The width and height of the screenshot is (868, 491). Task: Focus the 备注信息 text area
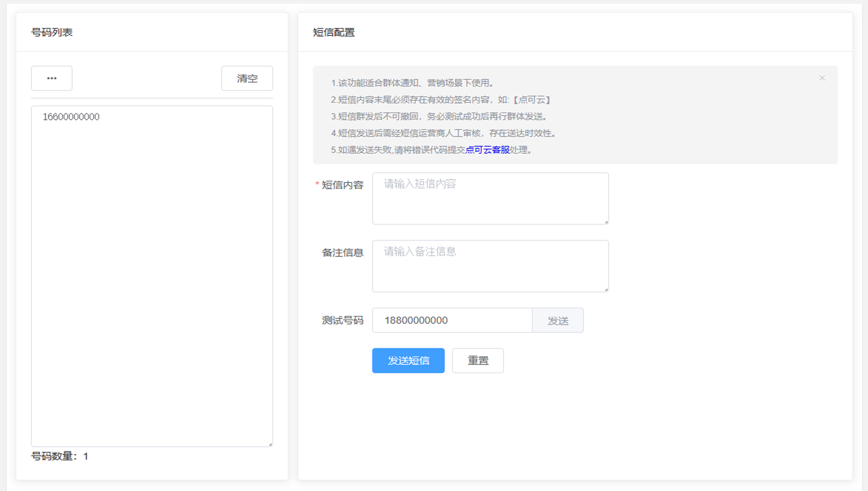490,266
